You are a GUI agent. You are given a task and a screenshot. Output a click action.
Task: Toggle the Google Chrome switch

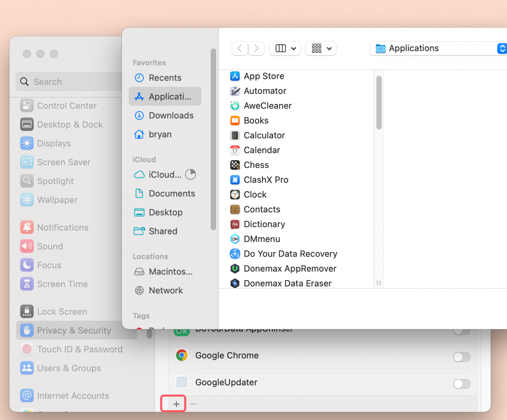(461, 357)
